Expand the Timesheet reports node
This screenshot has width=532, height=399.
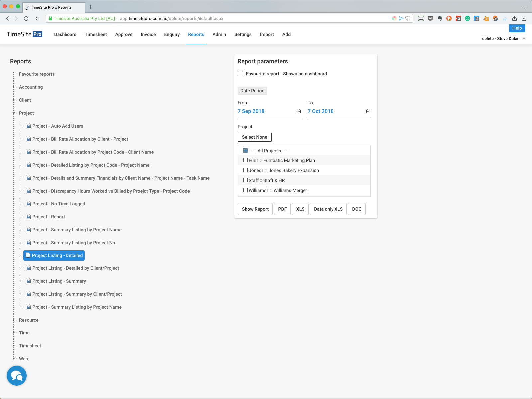click(14, 346)
